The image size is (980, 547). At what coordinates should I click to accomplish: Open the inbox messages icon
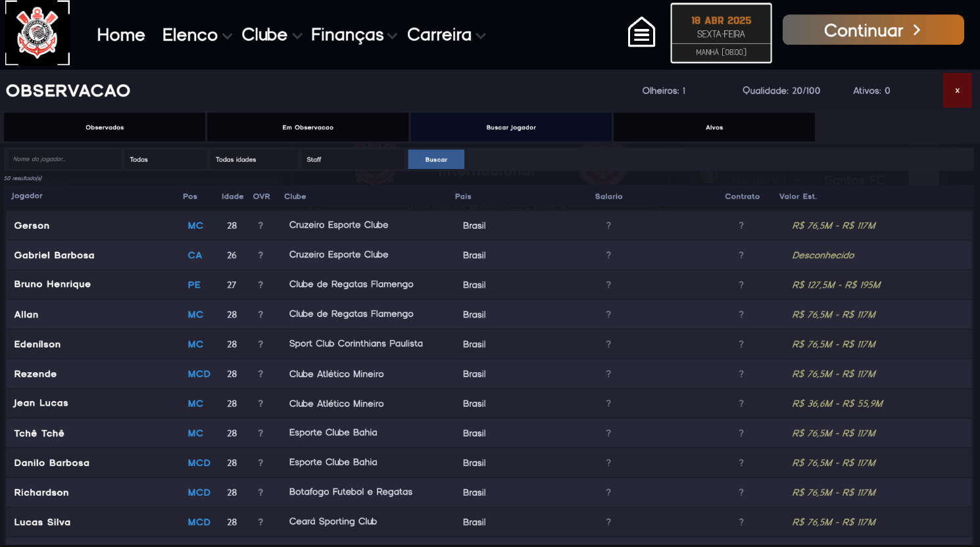(x=641, y=32)
